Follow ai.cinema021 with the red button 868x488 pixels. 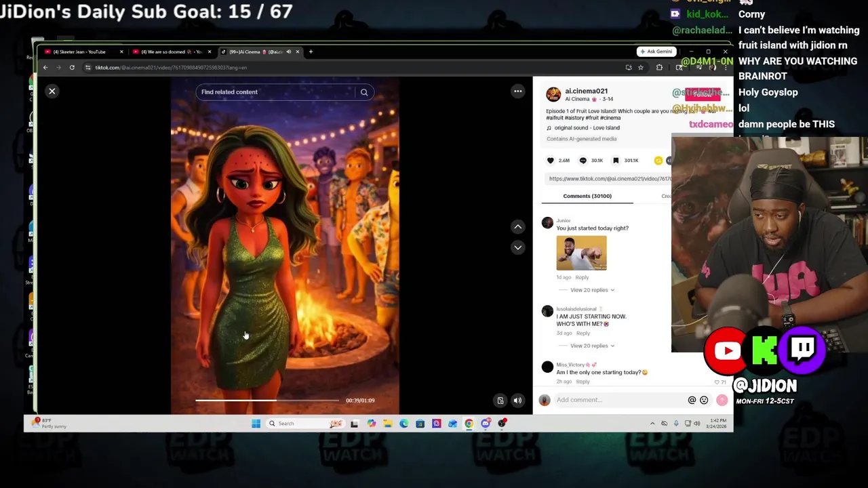[x=703, y=94]
